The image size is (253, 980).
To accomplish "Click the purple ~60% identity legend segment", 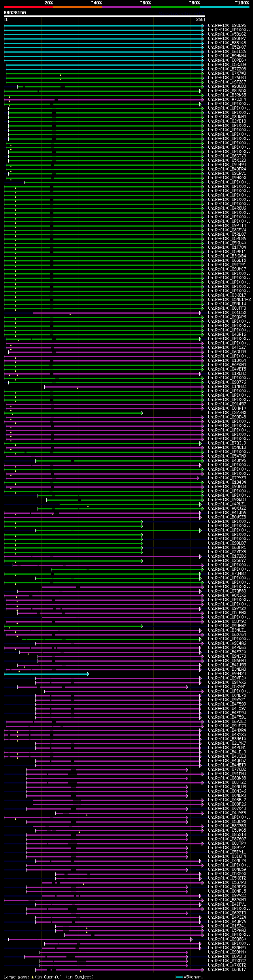I will [126, 7].
